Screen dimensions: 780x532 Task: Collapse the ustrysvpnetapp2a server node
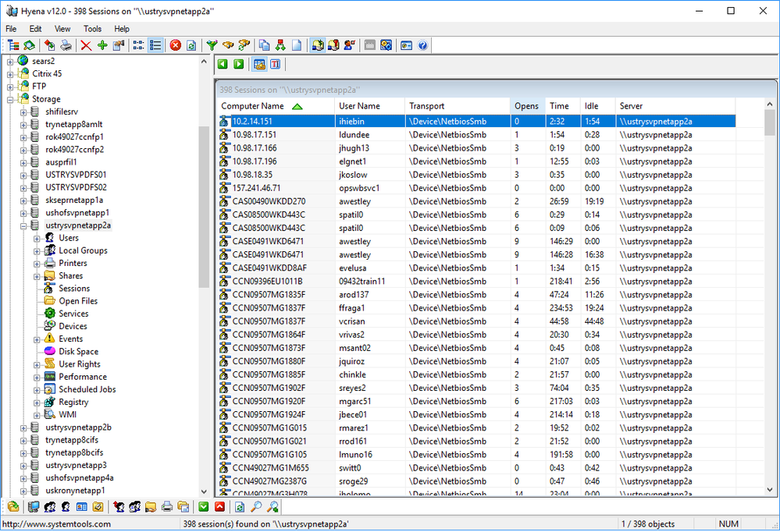[24, 225]
